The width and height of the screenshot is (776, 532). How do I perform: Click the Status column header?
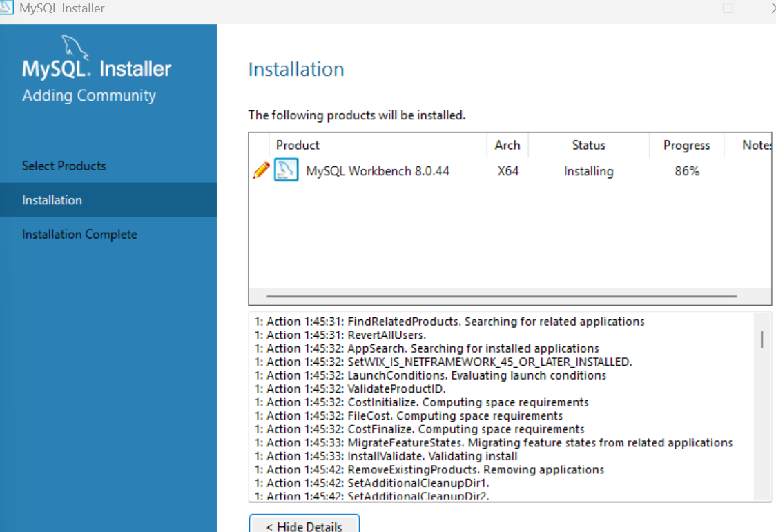[588, 146]
